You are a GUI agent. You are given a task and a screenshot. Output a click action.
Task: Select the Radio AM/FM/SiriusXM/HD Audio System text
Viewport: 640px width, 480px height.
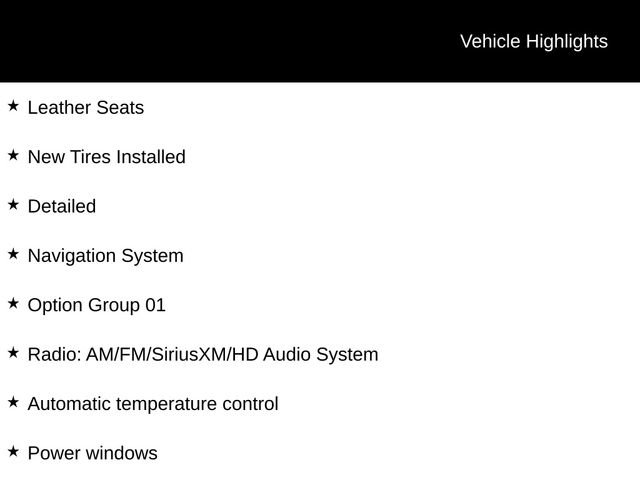tap(202, 354)
